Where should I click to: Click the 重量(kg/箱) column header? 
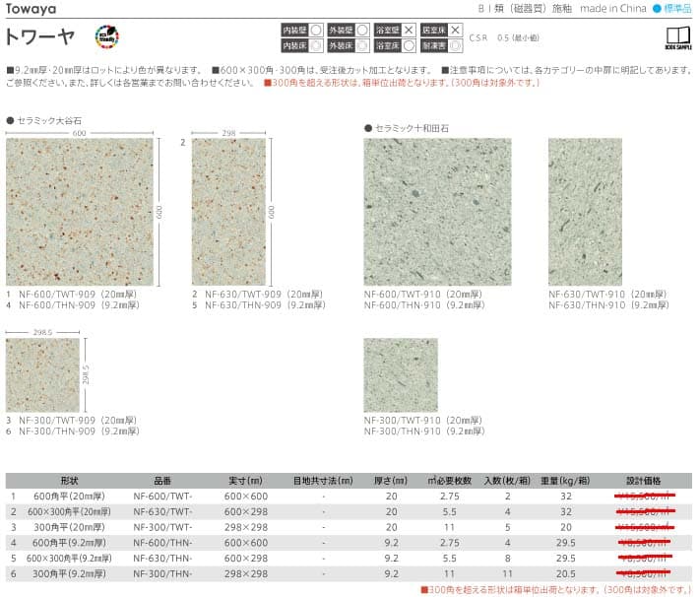coord(566,481)
